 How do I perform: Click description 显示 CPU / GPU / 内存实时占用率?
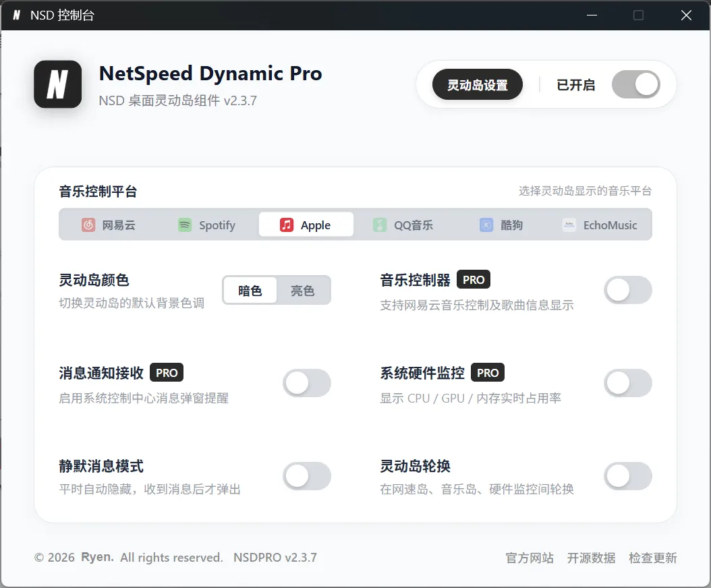tap(471, 398)
